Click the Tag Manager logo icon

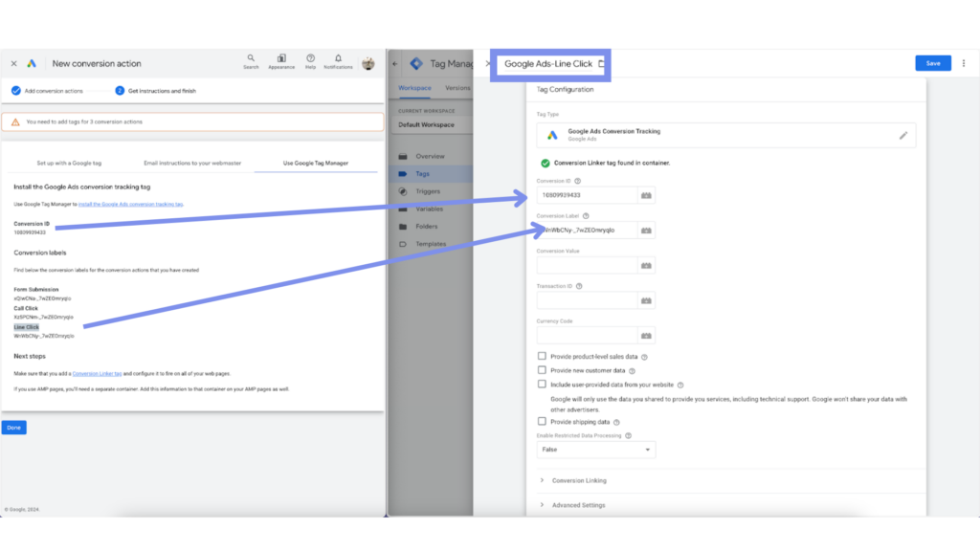point(416,64)
